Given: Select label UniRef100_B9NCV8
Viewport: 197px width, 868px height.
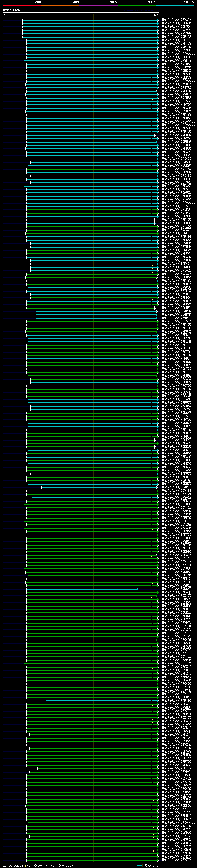Looking at the screenshot, I should tap(177, 413).
